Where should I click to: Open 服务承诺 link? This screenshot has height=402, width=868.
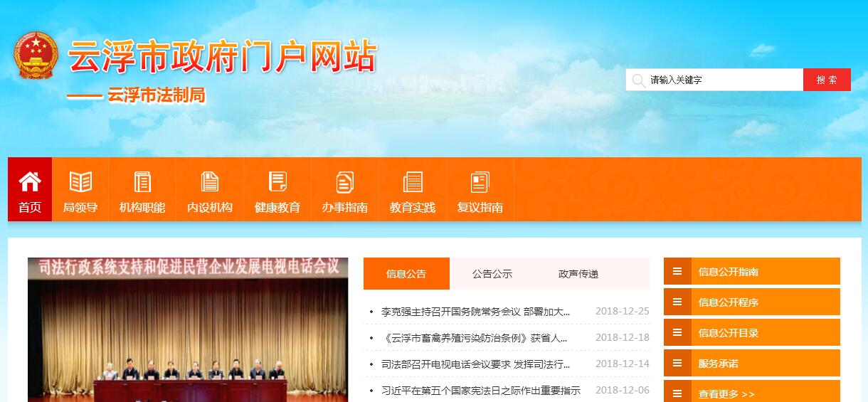(719, 363)
